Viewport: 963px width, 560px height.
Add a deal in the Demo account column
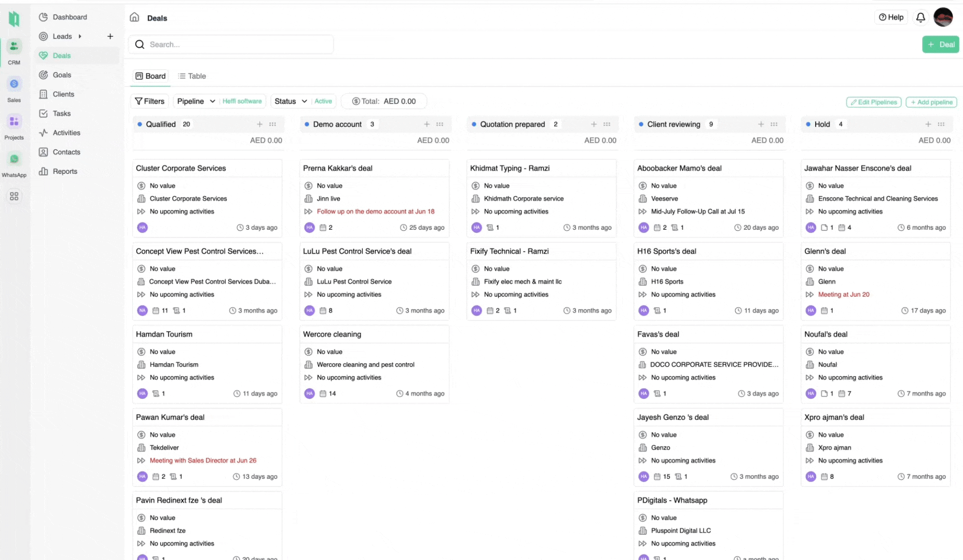(427, 124)
